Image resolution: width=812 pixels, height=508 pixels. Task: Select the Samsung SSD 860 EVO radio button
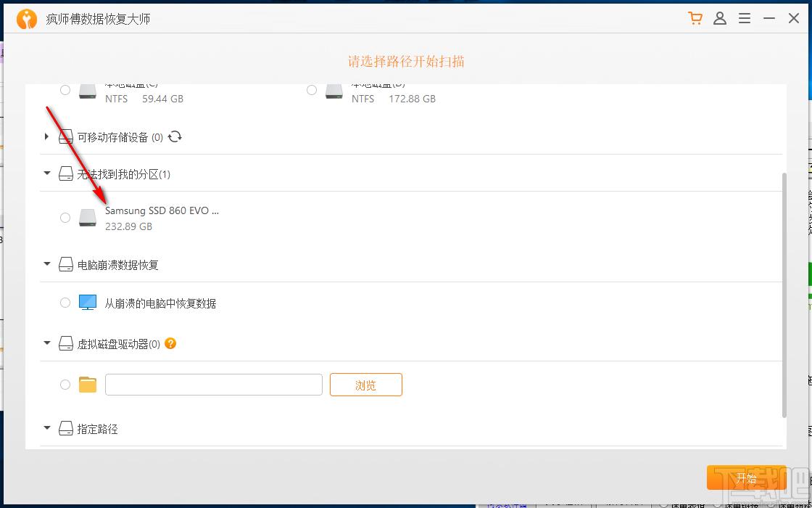pos(65,218)
